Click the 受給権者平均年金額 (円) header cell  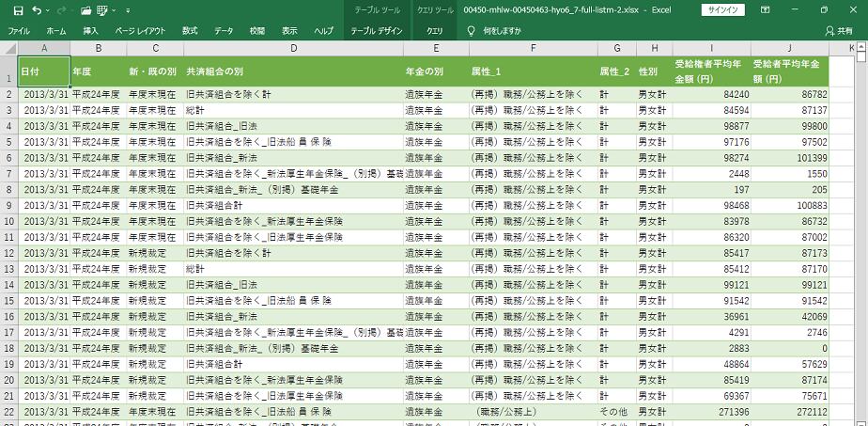[711, 71]
